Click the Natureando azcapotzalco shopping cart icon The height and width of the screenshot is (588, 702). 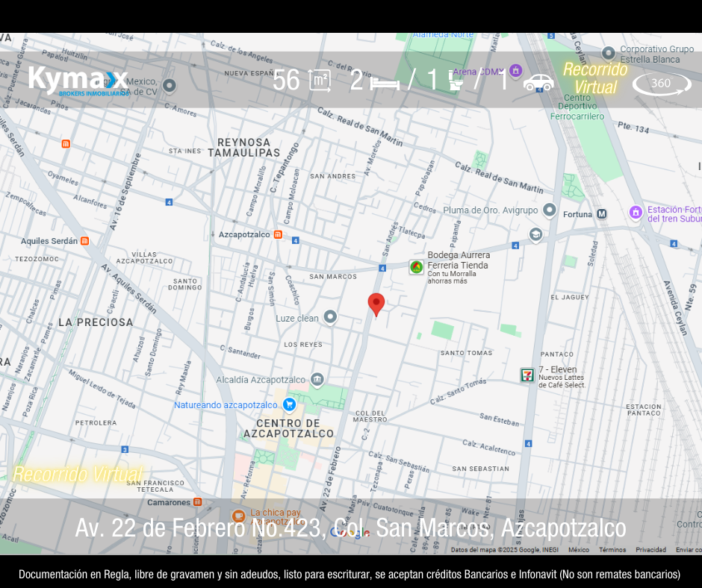(289, 405)
